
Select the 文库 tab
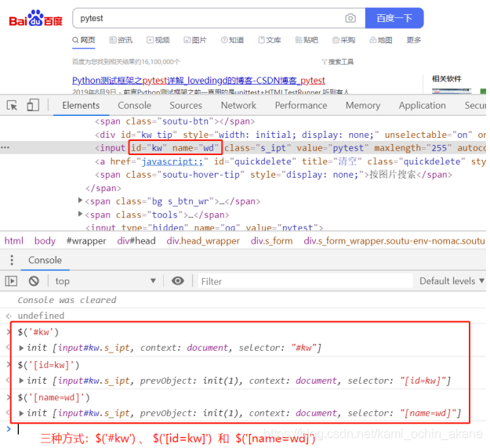pyautogui.click(x=270, y=40)
